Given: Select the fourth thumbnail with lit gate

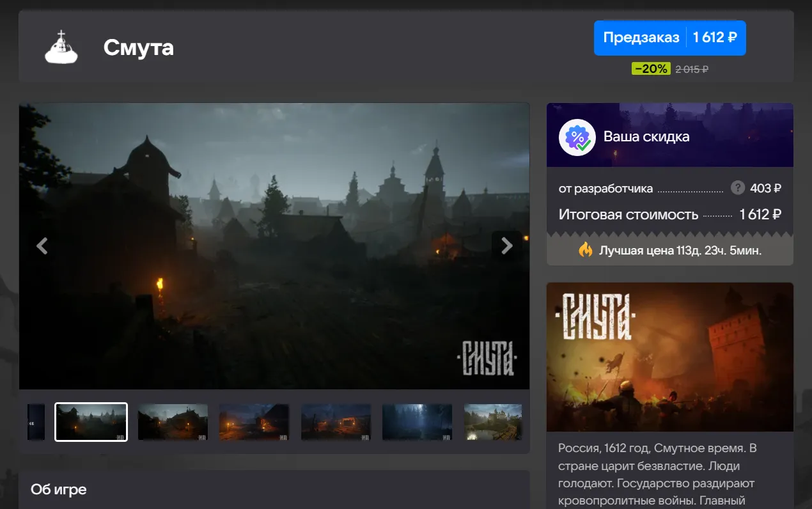Looking at the screenshot, I should [x=336, y=421].
